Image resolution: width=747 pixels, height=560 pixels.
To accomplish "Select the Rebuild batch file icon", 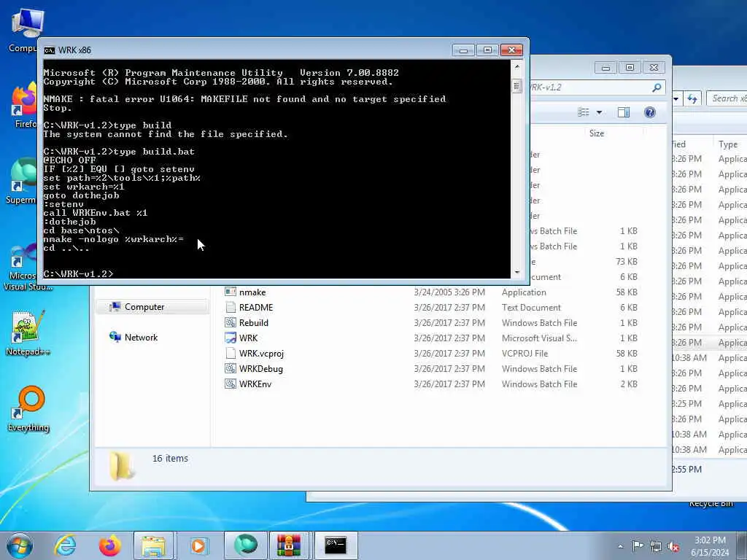I will (x=231, y=322).
